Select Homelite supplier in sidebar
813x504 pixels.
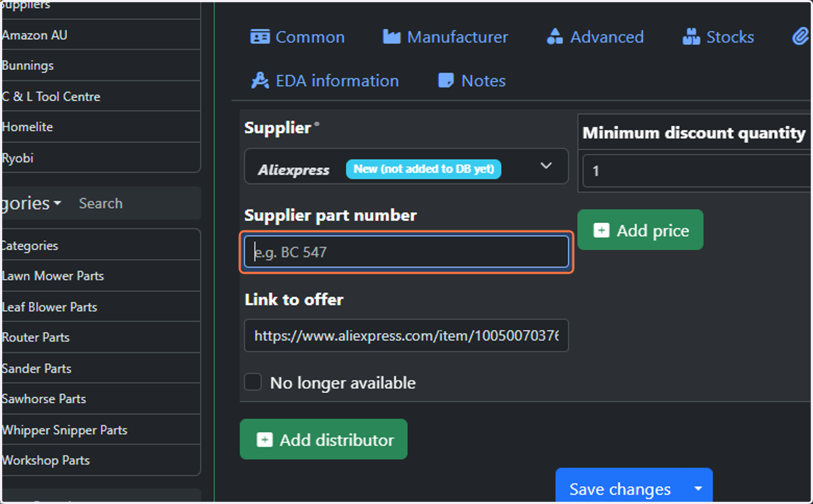click(x=100, y=127)
